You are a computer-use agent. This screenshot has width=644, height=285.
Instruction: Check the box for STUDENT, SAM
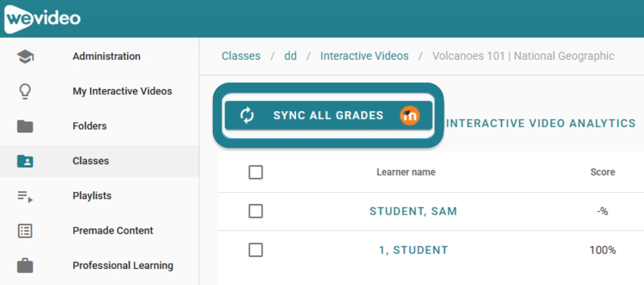256,211
